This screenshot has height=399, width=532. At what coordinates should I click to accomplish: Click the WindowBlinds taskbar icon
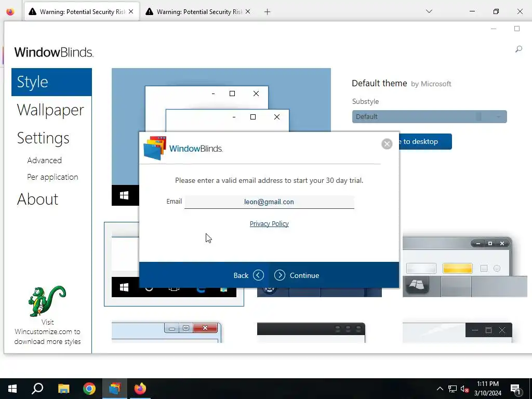pyautogui.click(x=115, y=389)
